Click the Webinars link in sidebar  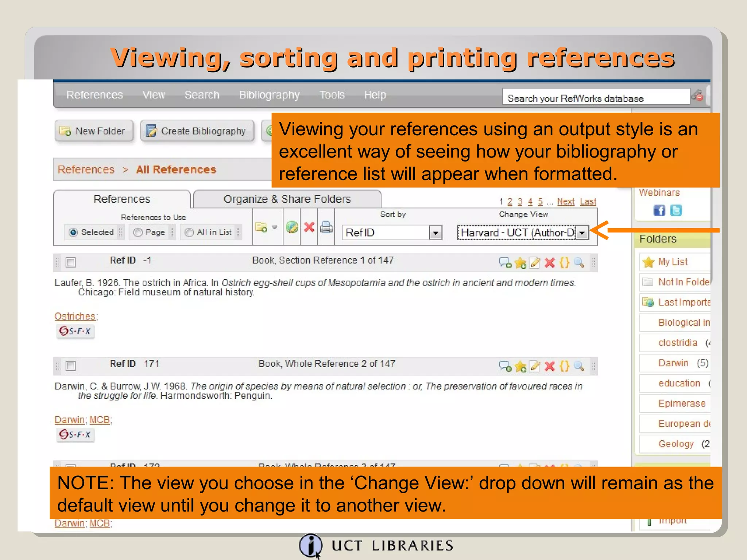[x=659, y=192]
